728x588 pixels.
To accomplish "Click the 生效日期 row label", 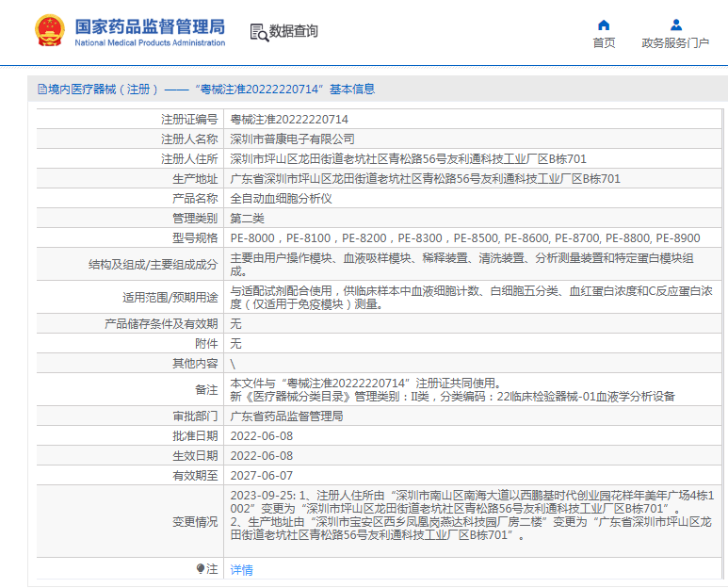I will pos(195,456).
